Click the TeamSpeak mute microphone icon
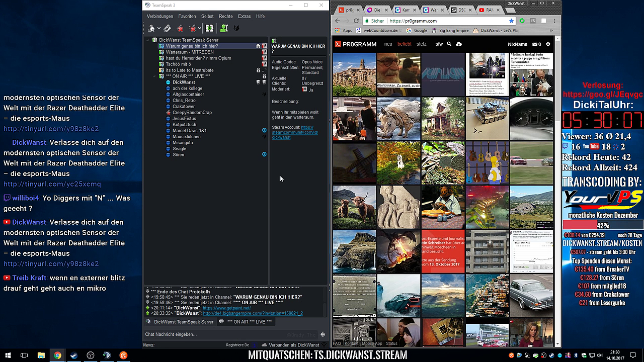Viewport: 644px width, 362px height. point(180,29)
